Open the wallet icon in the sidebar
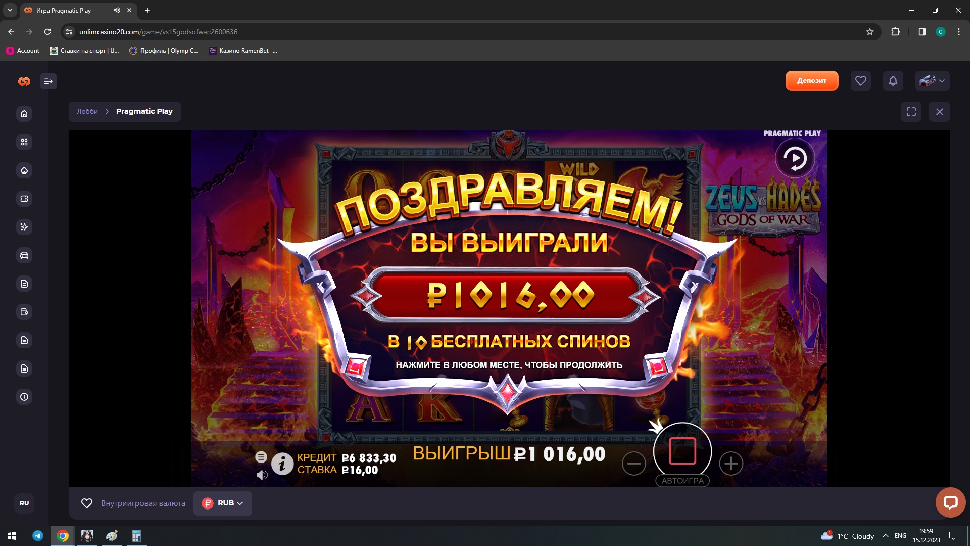The height and width of the screenshot is (555, 980). pos(24,312)
